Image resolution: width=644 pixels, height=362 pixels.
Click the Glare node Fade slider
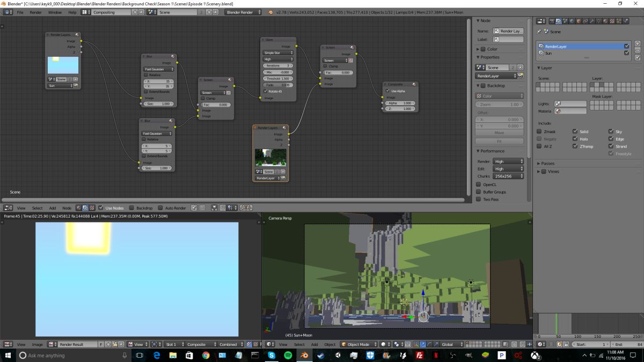point(278,85)
